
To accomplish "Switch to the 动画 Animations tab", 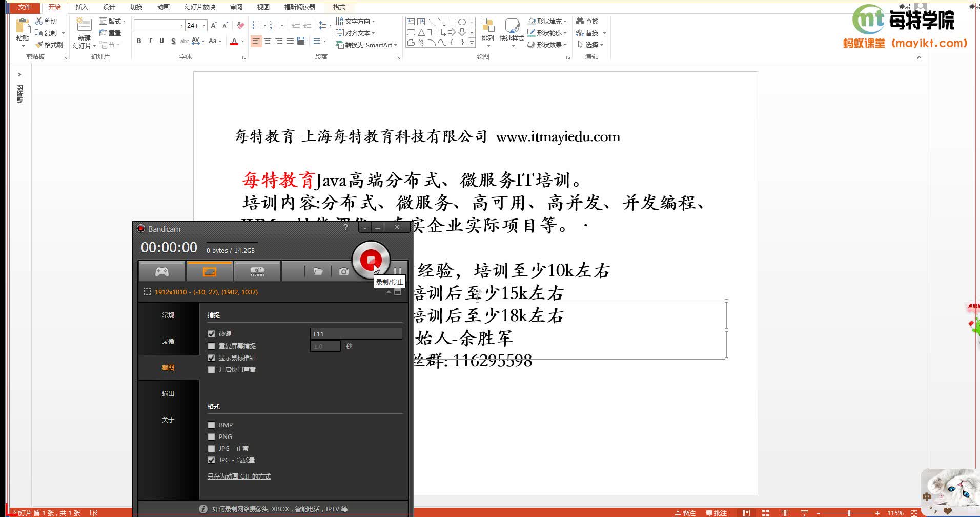I will [164, 7].
